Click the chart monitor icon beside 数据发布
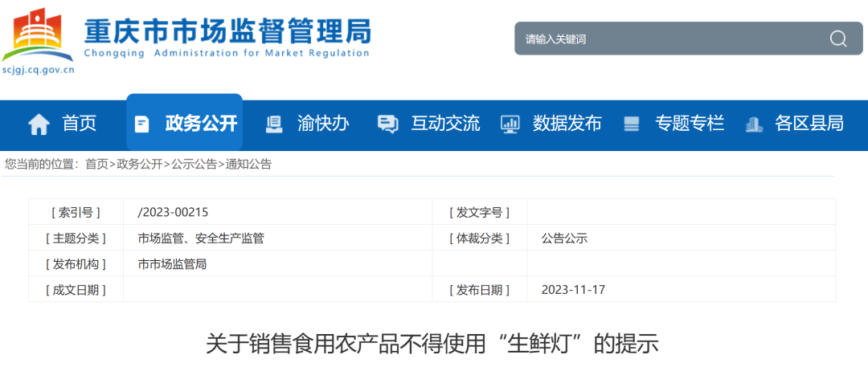 click(x=510, y=124)
